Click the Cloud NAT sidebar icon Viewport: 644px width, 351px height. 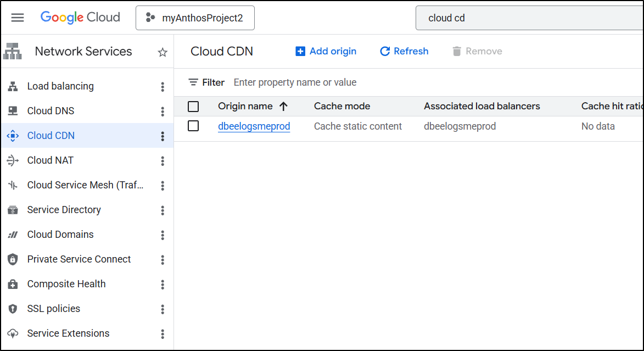coord(13,160)
